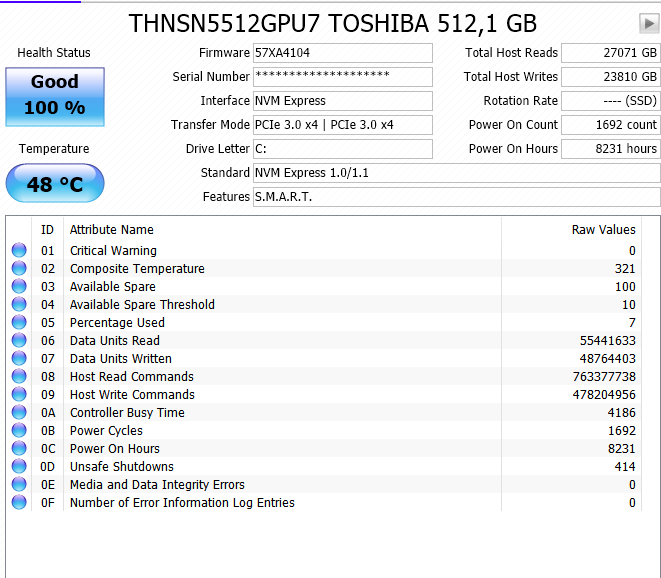Click the status orb for row 0C Power On Hours
The width and height of the screenshot is (661, 578).
point(19,448)
